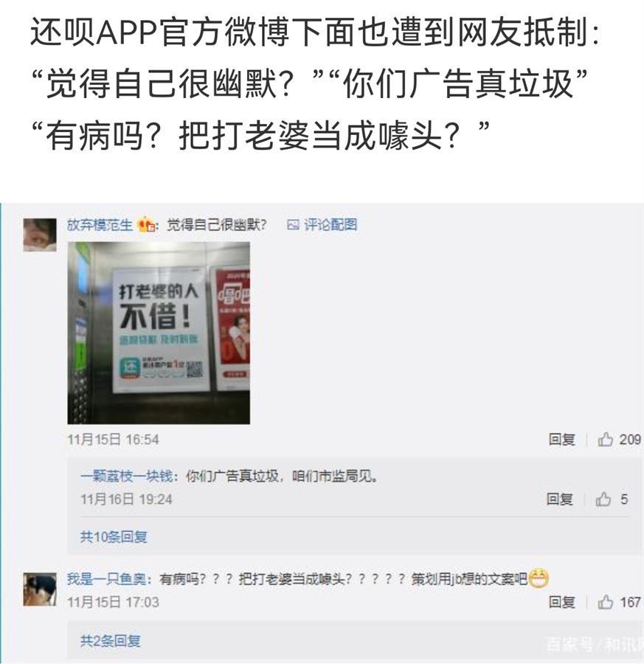This screenshot has height=664, width=644.
Task: Click the 11月15日 17:03 timestamp
Action: click(x=113, y=602)
